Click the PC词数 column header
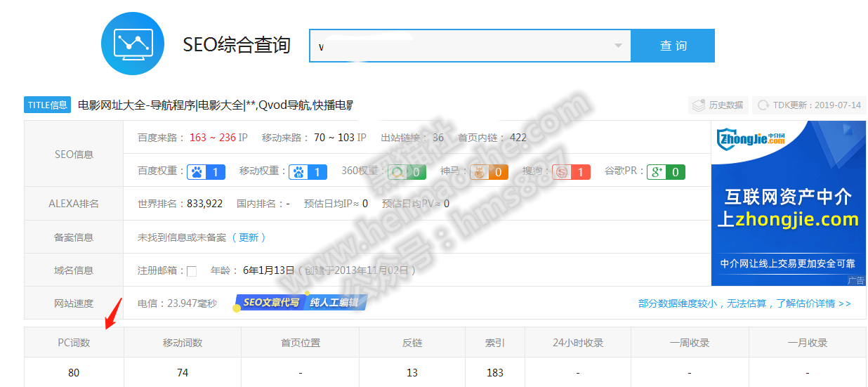This screenshot has width=868, height=387. click(x=74, y=343)
